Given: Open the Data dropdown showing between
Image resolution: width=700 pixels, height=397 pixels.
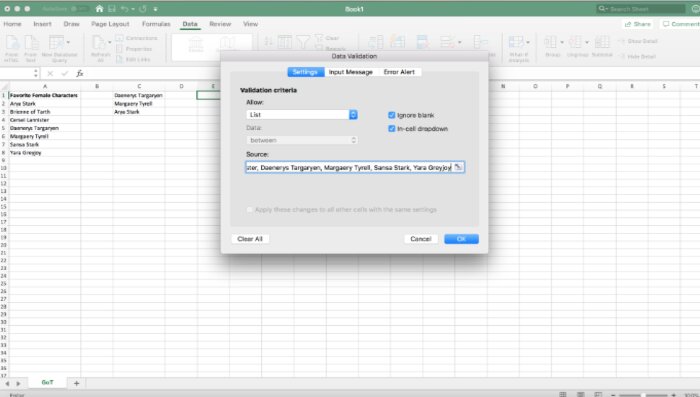Looking at the screenshot, I should (x=302, y=140).
